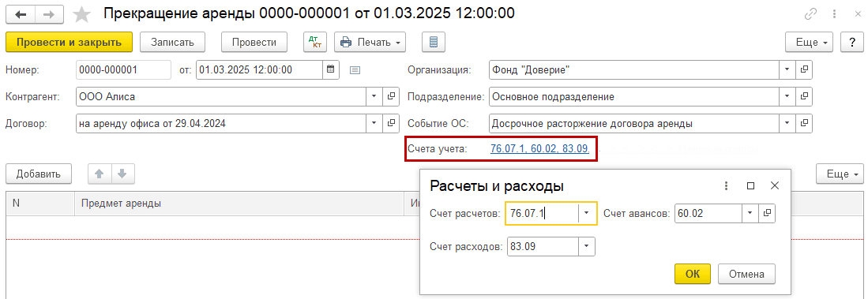868x299 pixels.
Task: Add document to favorites with the star
Action: [82, 14]
